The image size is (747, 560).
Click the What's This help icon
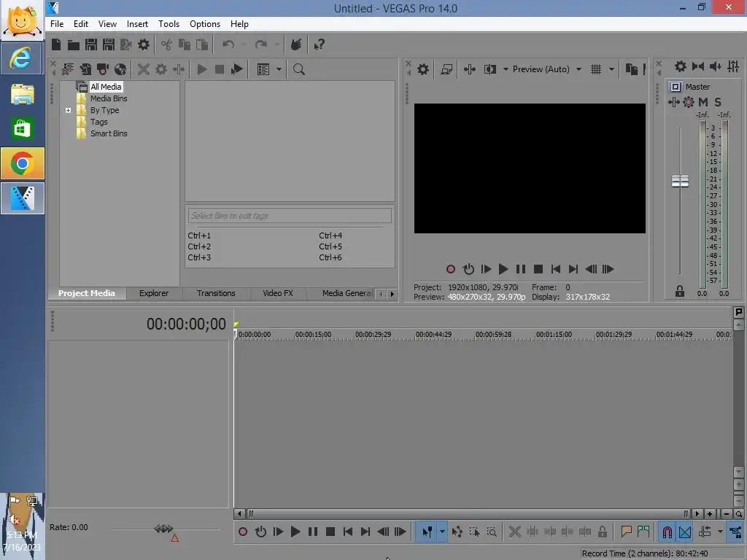point(319,44)
